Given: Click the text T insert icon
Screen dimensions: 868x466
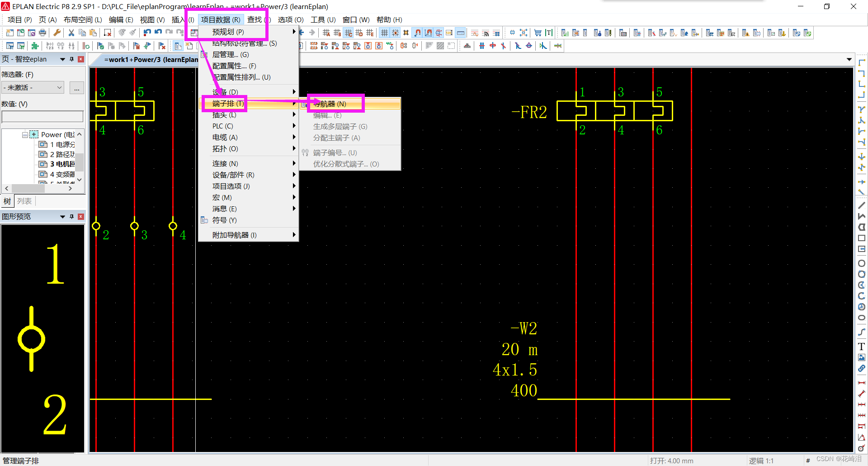Looking at the screenshot, I should coord(549,33).
